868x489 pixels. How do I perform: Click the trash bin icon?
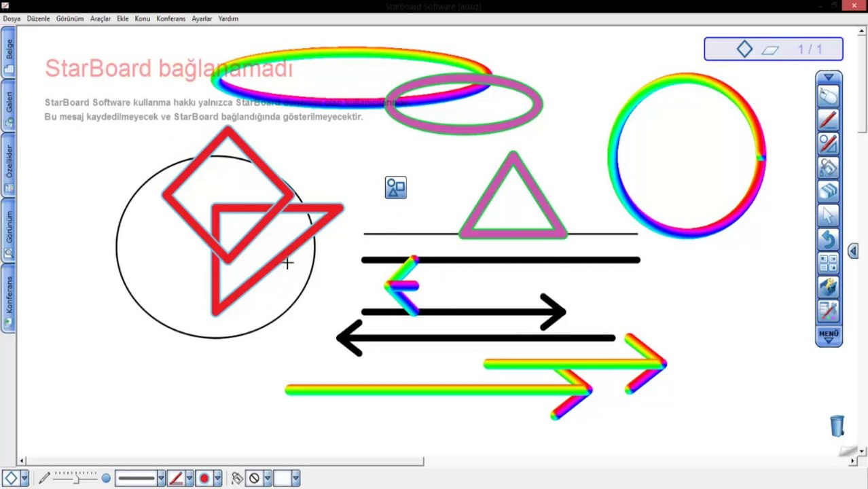click(837, 426)
